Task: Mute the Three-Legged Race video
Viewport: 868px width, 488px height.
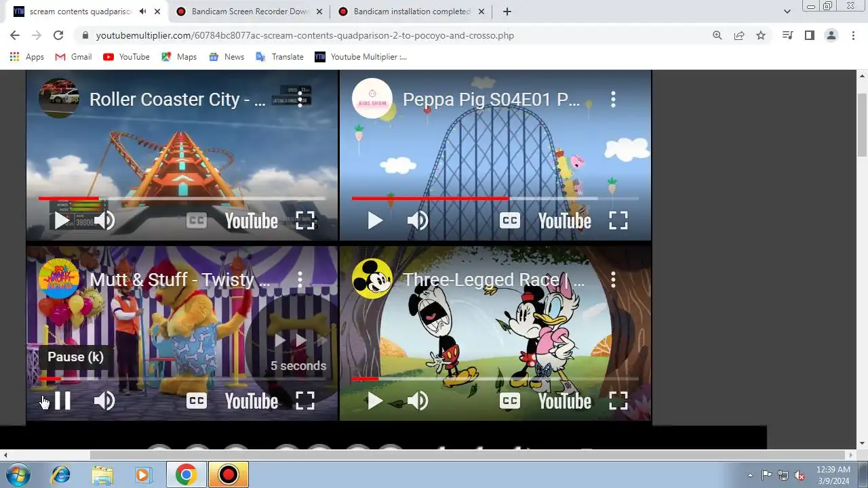Action: [418, 401]
